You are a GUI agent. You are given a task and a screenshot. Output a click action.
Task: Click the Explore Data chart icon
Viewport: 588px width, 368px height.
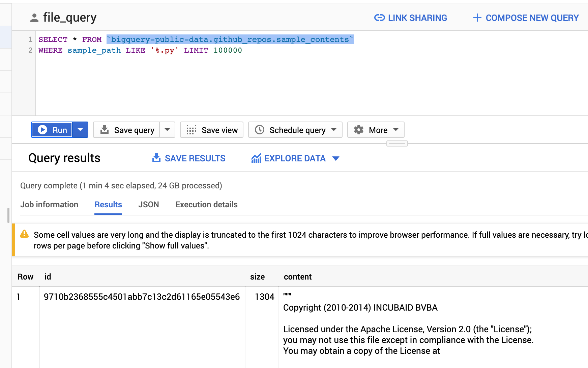click(x=256, y=158)
